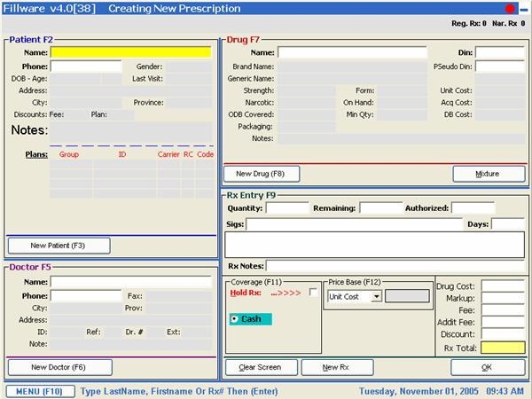Click the Plans label
The width and height of the screenshot is (532, 399).
click(36, 154)
